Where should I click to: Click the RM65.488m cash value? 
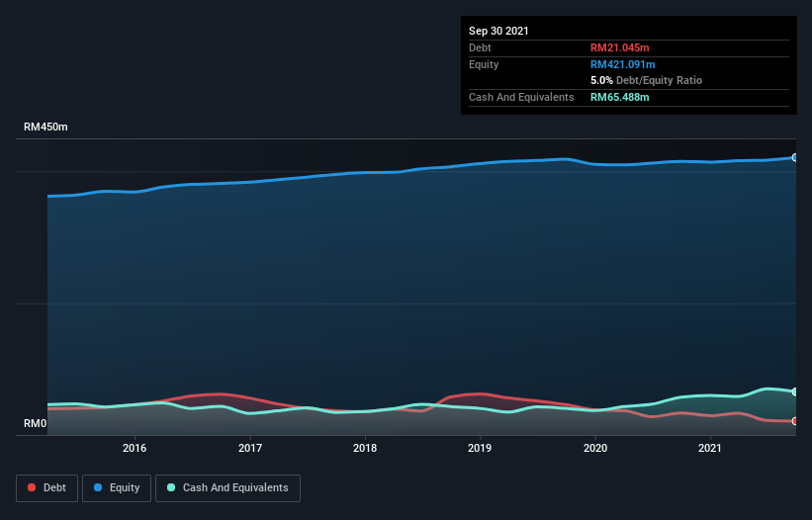click(620, 97)
